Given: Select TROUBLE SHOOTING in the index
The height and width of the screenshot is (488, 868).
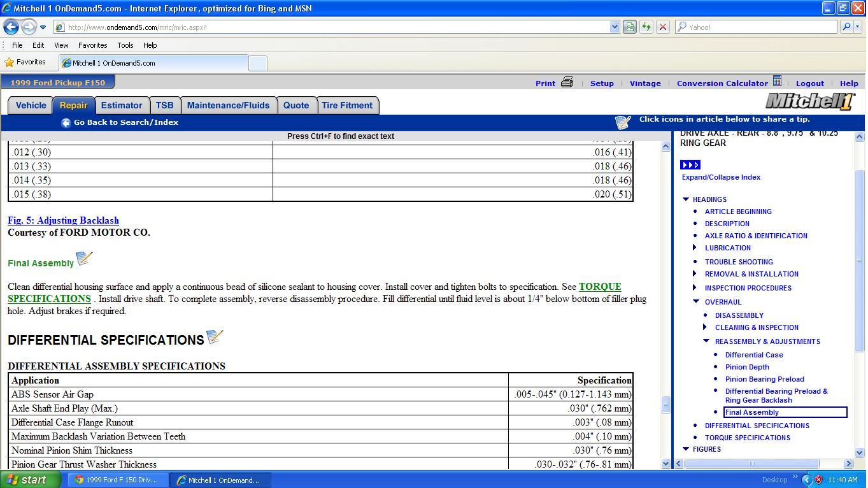Looking at the screenshot, I should (x=739, y=262).
